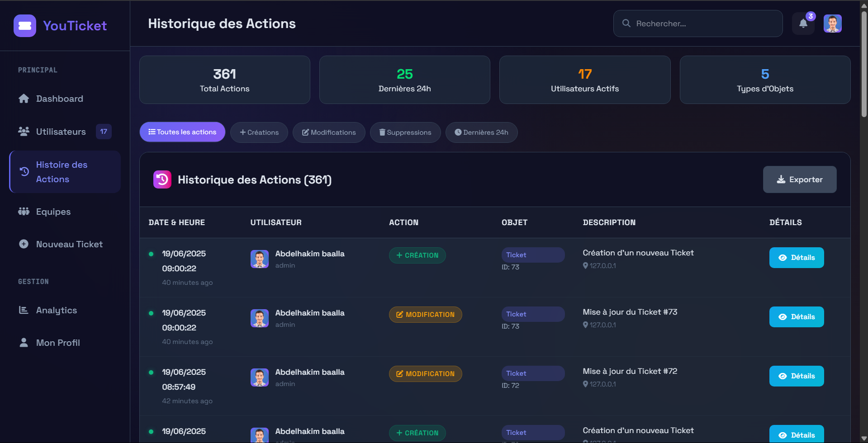The image size is (868, 443).
Task: Open the Analytics menu label
Action: (57, 310)
